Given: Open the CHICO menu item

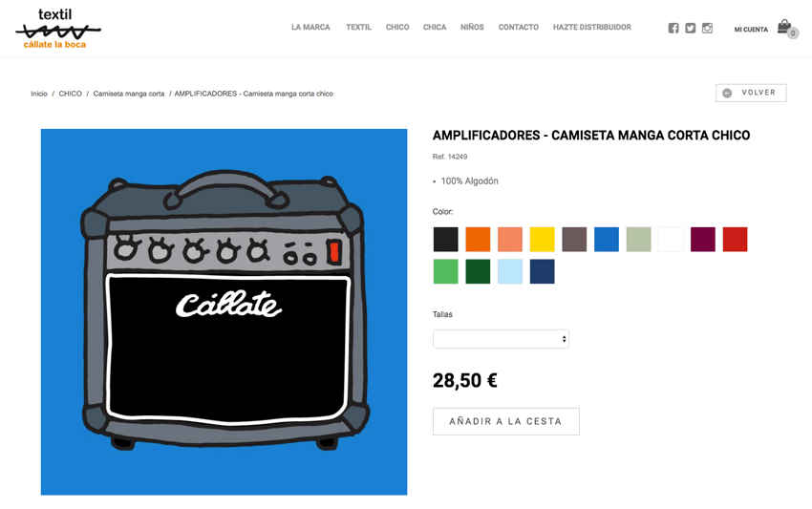Looking at the screenshot, I should (397, 27).
